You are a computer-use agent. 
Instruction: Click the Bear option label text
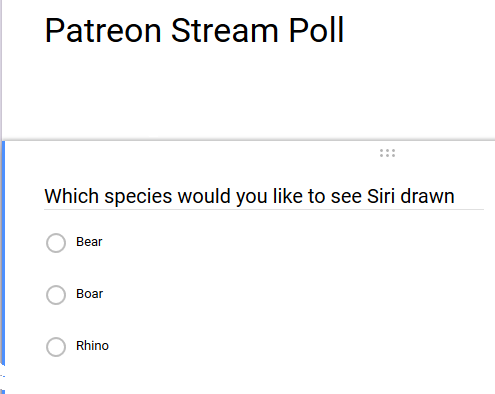(89, 242)
